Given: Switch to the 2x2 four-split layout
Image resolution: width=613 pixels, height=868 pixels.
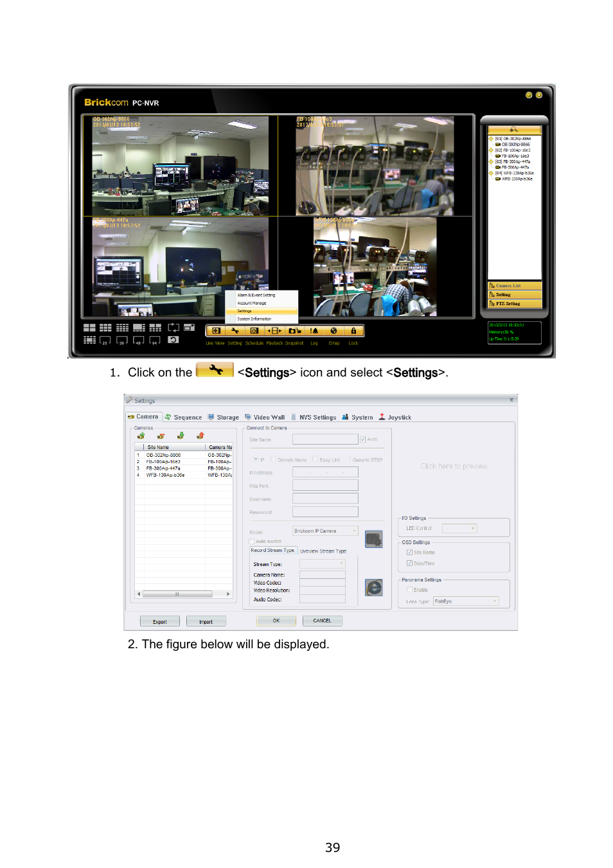Looking at the screenshot, I should (x=89, y=328).
